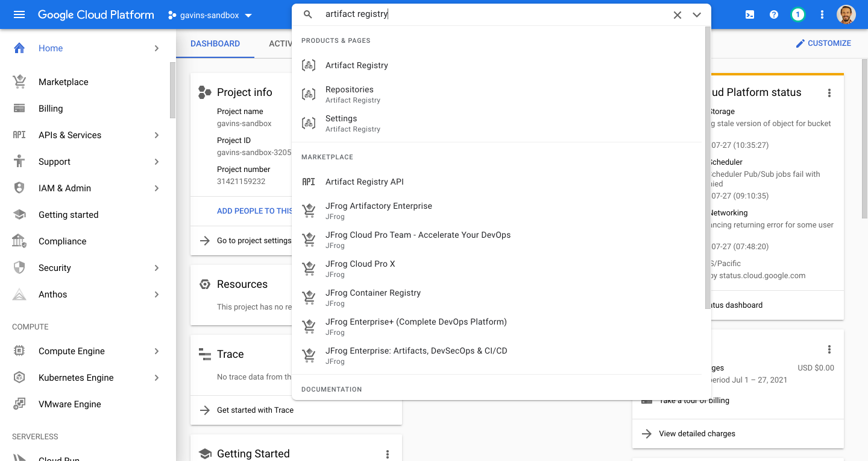Open View detailed charges link

click(697, 433)
